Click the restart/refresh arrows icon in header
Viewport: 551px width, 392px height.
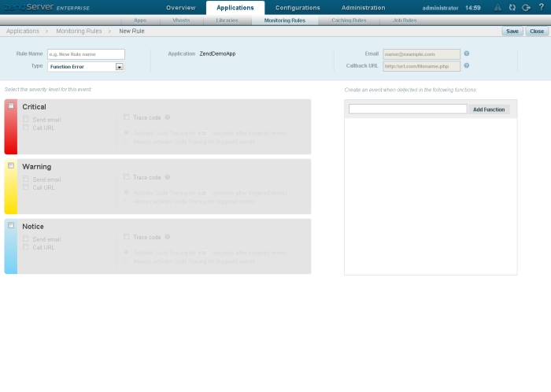pyautogui.click(x=512, y=8)
